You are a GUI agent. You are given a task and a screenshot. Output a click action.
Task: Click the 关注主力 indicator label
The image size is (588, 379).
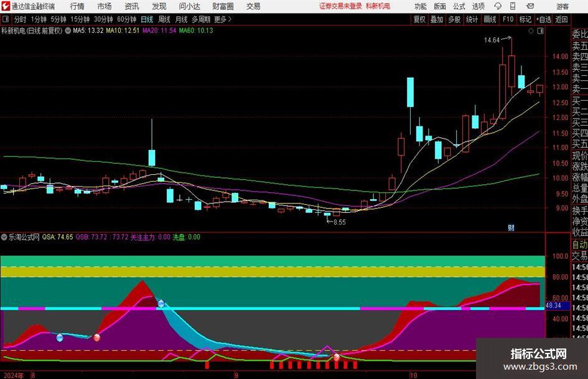click(x=150, y=237)
